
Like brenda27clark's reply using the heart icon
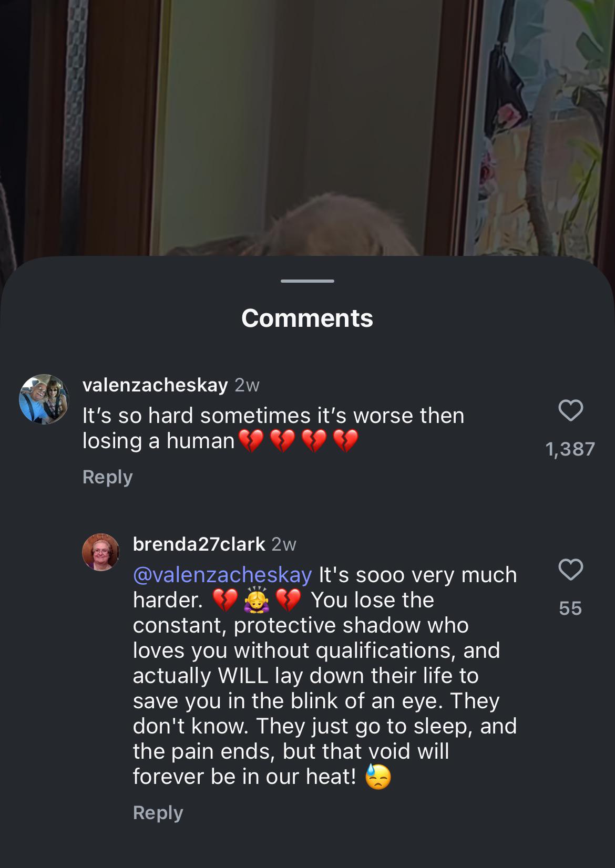tap(570, 570)
